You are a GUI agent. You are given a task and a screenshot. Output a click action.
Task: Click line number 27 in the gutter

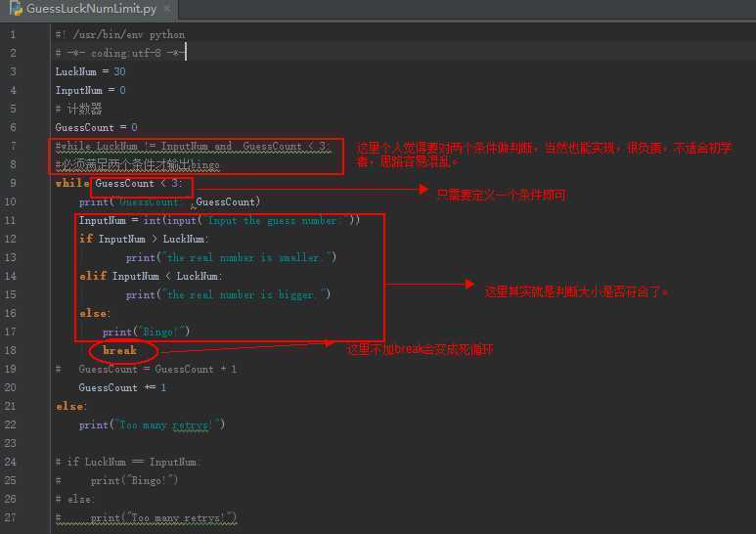[10, 517]
